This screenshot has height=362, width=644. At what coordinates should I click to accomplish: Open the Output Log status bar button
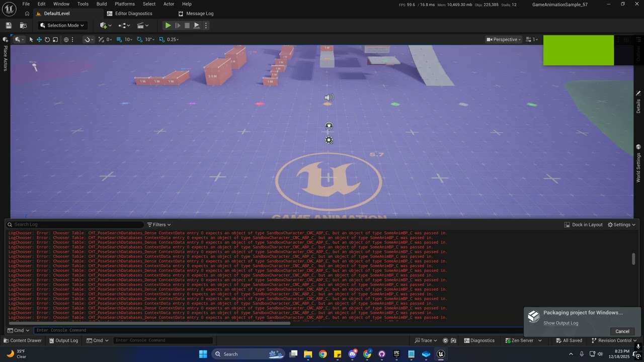[x=63, y=340]
